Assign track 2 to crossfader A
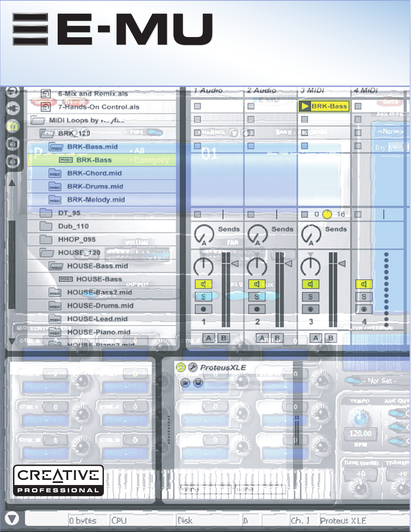 coord(262,338)
